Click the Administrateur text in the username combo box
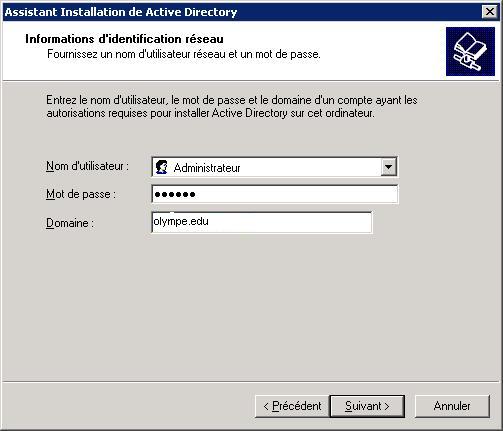Image resolution: width=503 pixels, height=431 pixels. pos(207,168)
